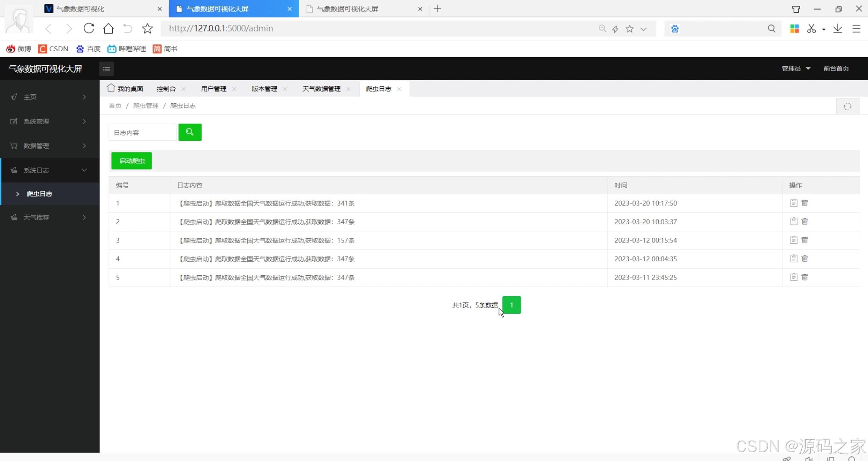Image resolution: width=868 pixels, height=461 pixels.
Task: Delete log entry number 1
Action: [805, 203]
